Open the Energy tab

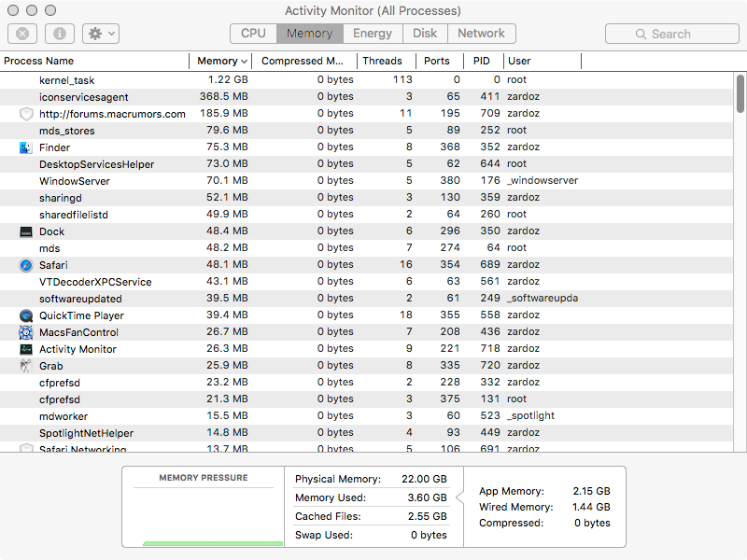click(373, 34)
